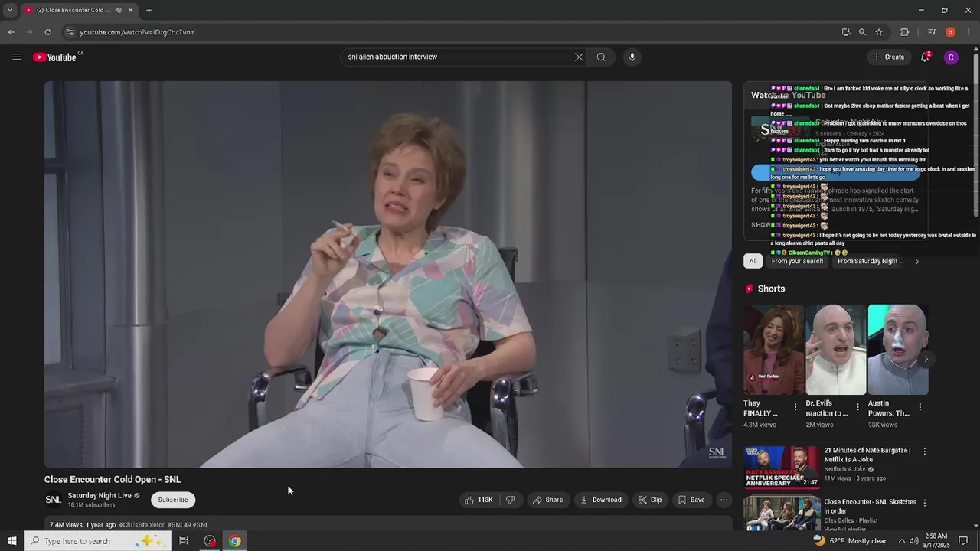
Task: Open the purple C account avatar menu
Action: (951, 57)
